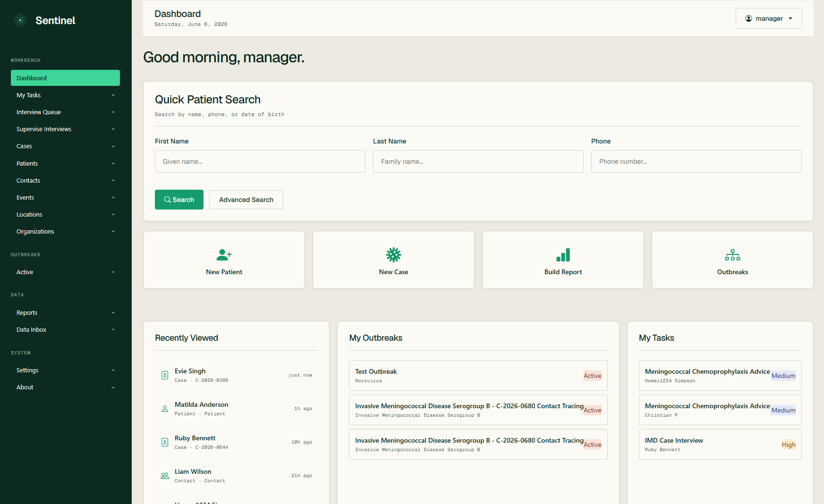The height and width of the screenshot is (504, 824).
Task: Click the arrow icon next to Patients
Action: 113,163
